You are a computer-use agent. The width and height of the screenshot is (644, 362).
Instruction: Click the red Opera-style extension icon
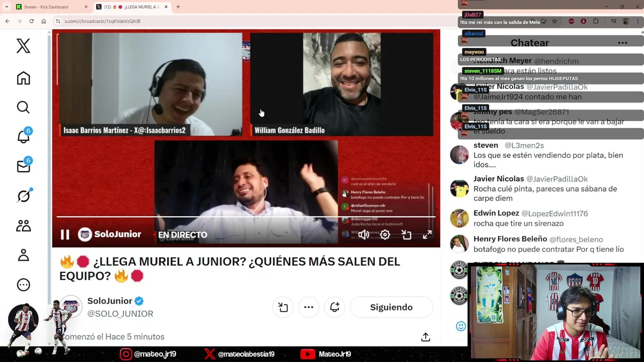(x=583, y=21)
